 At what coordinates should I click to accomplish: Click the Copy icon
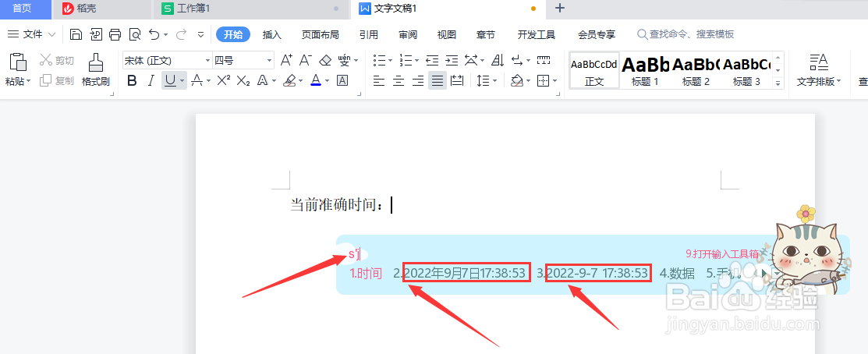pos(45,81)
